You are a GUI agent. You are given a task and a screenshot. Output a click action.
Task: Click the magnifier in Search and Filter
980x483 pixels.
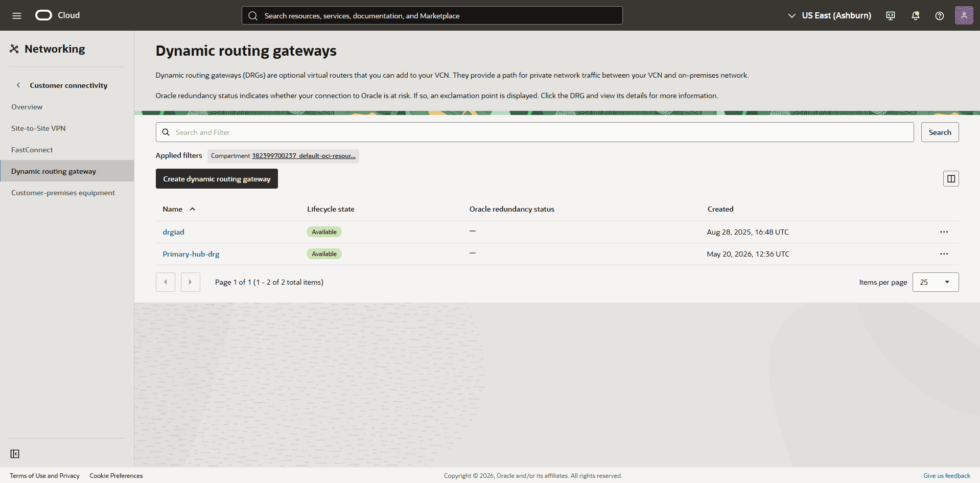[166, 132]
